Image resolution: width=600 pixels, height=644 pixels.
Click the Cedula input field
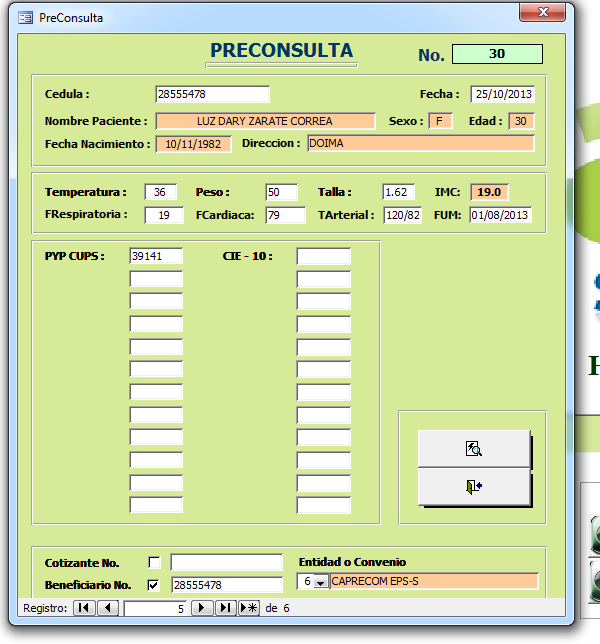(x=212, y=94)
